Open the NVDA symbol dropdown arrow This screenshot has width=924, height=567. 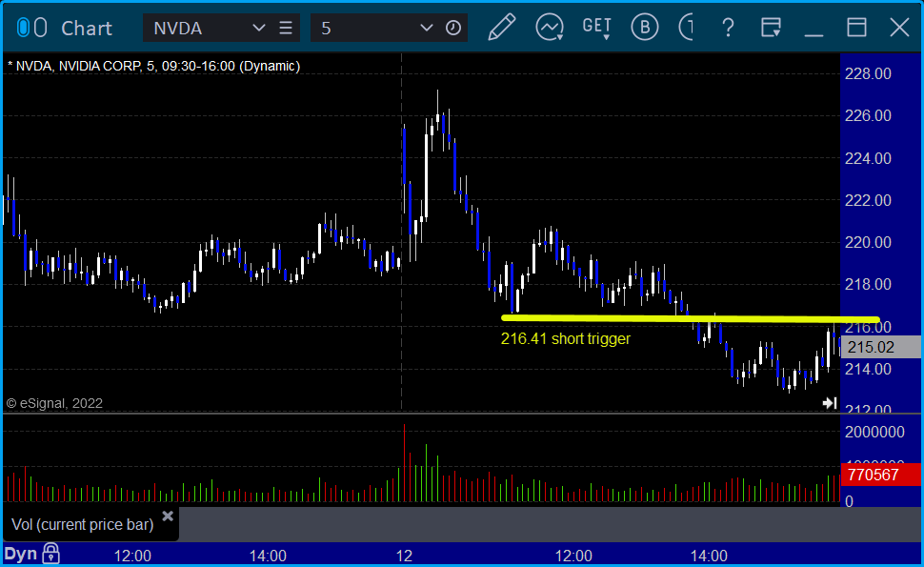tap(258, 28)
